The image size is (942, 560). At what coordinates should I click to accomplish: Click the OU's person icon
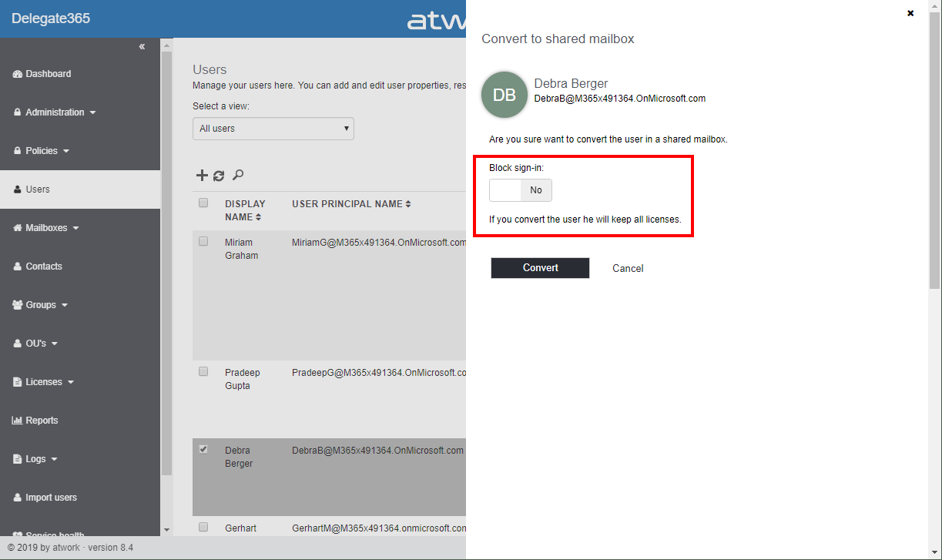tap(18, 344)
